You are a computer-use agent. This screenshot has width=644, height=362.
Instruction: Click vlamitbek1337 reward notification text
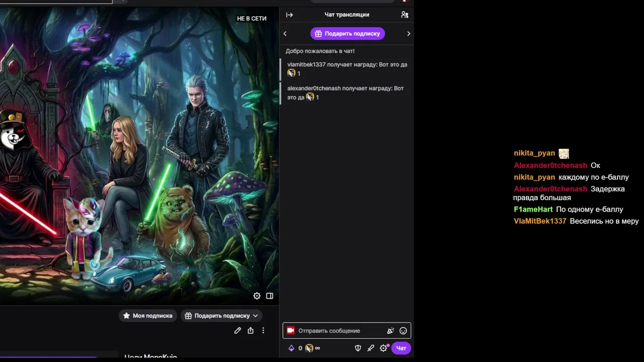click(x=347, y=69)
